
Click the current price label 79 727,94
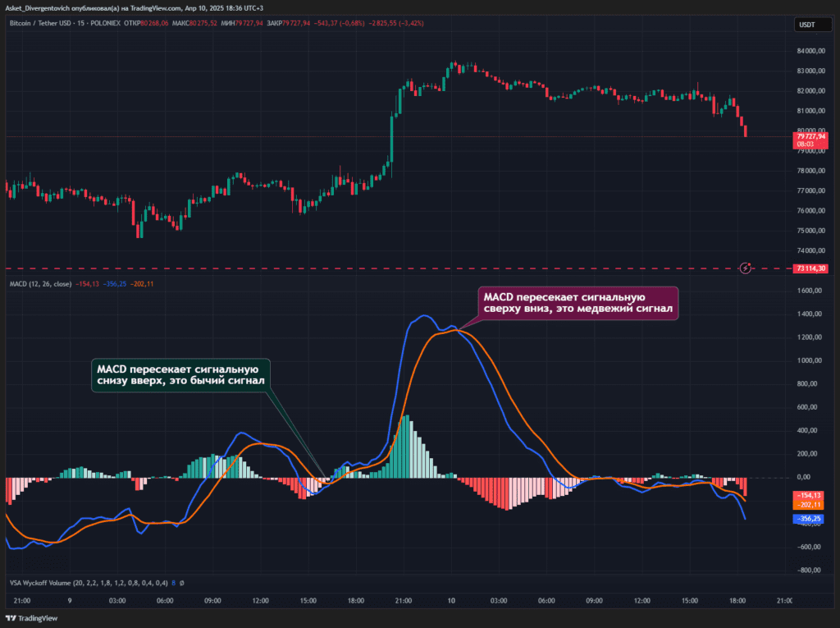tap(810, 136)
